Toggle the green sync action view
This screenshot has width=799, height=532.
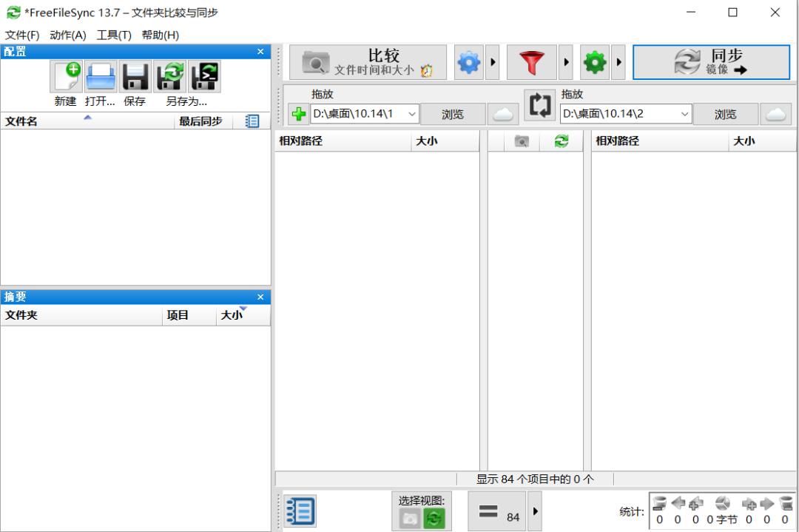[434, 519]
